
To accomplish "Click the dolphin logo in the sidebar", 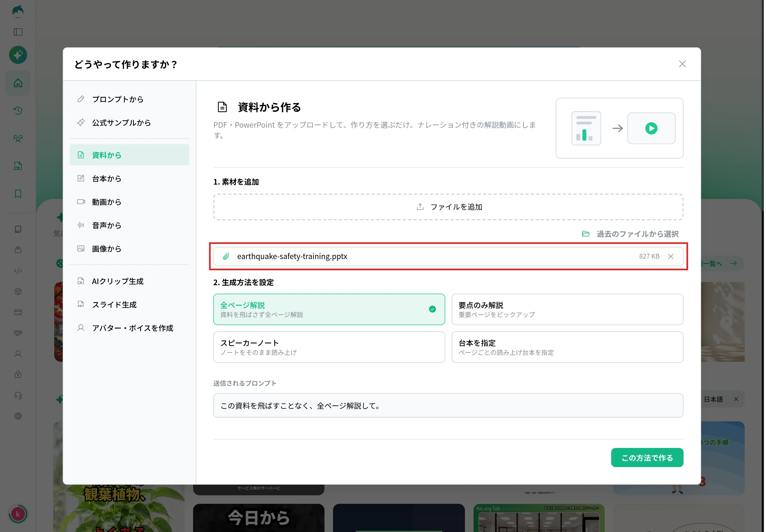I will pos(18,11).
